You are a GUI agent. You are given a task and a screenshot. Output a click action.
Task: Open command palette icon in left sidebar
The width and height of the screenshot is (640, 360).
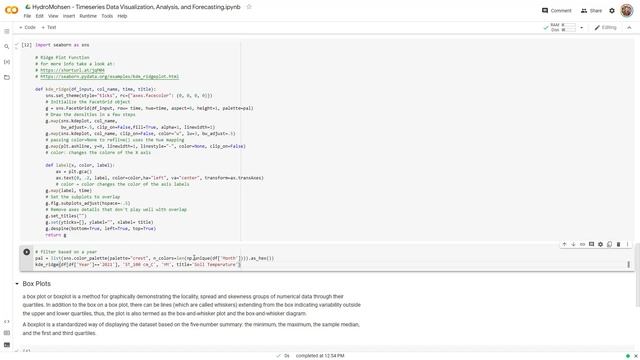(x=7, y=333)
